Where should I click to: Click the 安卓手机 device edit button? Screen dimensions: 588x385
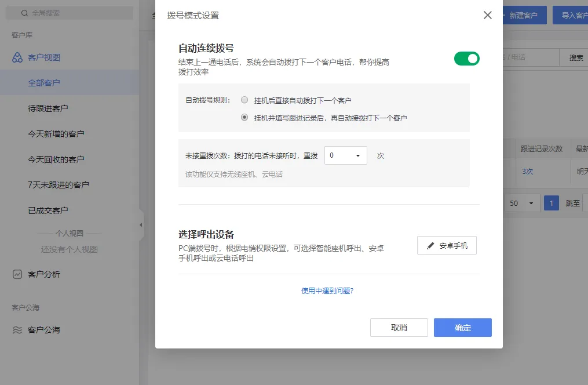(447, 245)
